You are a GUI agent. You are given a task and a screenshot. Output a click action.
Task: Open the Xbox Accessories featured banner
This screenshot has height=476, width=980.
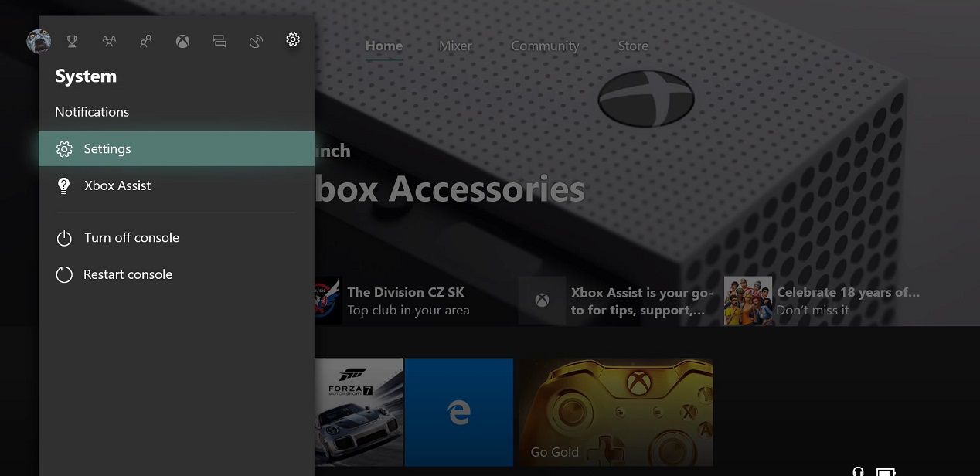(448, 189)
